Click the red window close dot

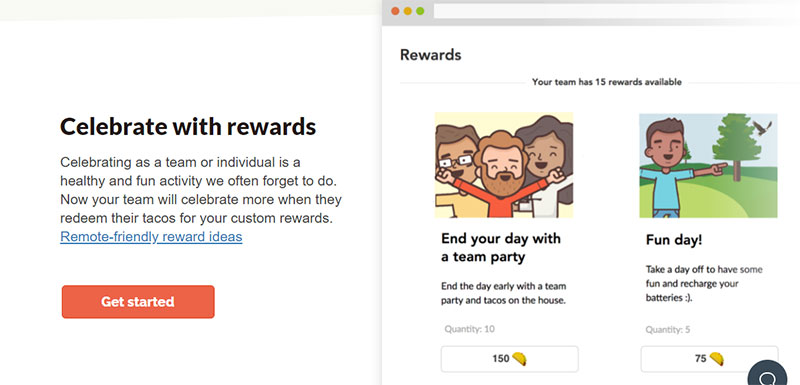click(395, 11)
